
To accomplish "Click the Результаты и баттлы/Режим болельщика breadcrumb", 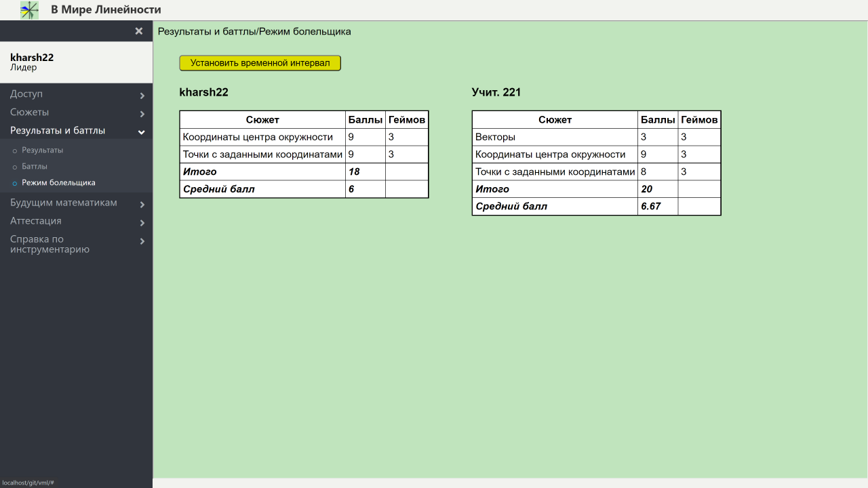I will 254,31.
